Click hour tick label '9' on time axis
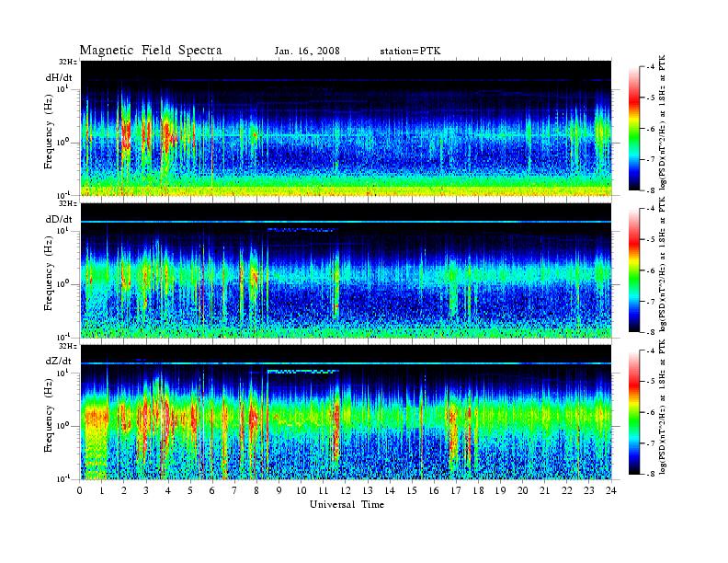Image resolution: width=728 pixels, height=563 pixels. coord(279,490)
